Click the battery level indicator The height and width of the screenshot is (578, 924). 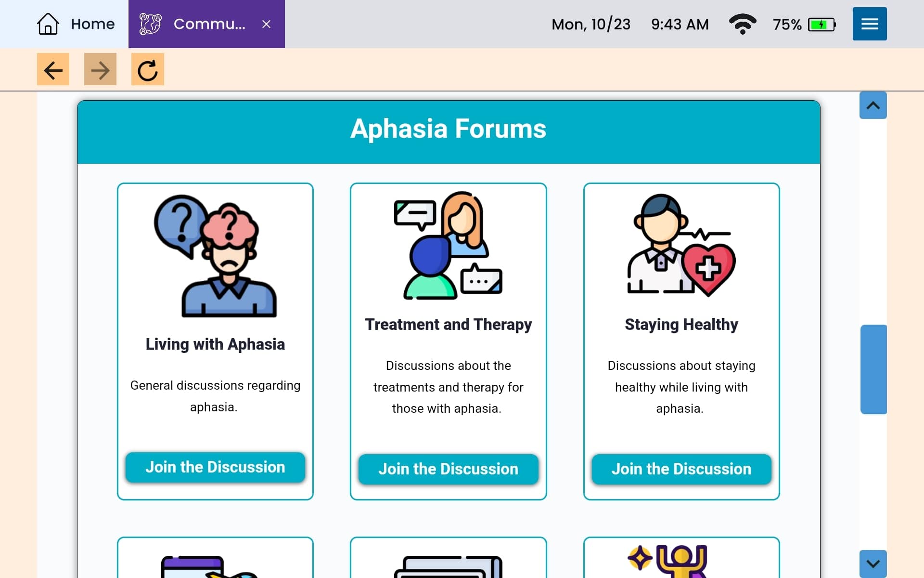point(821,24)
